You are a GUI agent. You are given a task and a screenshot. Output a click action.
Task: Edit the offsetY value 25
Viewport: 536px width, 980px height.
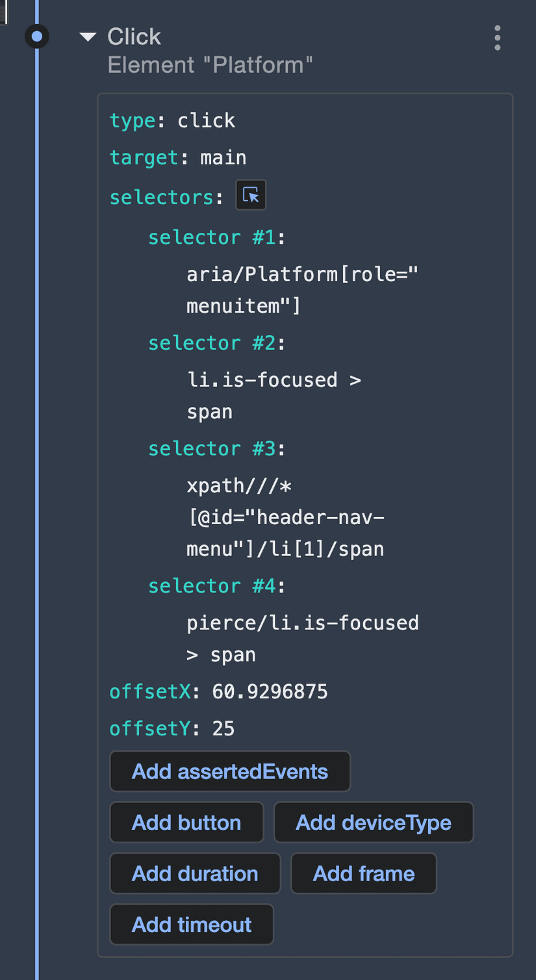coord(223,728)
